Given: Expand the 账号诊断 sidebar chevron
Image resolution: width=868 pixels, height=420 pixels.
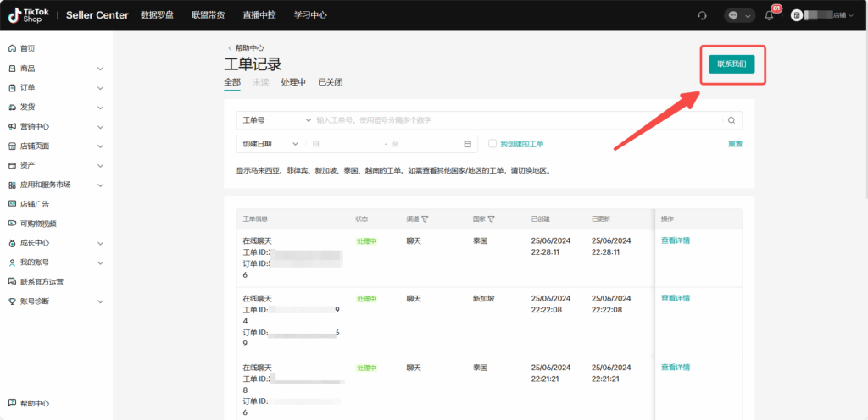Looking at the screenshot, I should [x=100, y=301].
